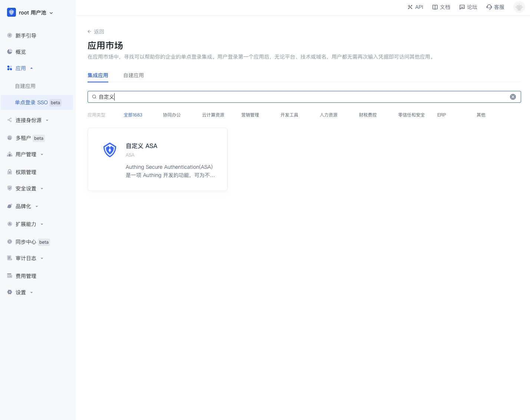
Task: Expand the 安全设置 submenu
Action: [x=26, y=188]
